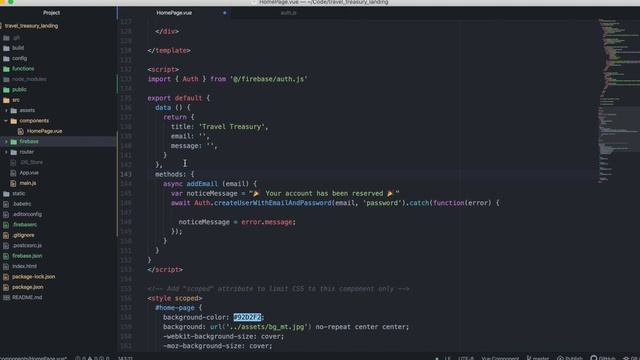Click the App.vue file icon
Image resolution: width=640 pixels, height=360 pixels.
tap(13, 173)
